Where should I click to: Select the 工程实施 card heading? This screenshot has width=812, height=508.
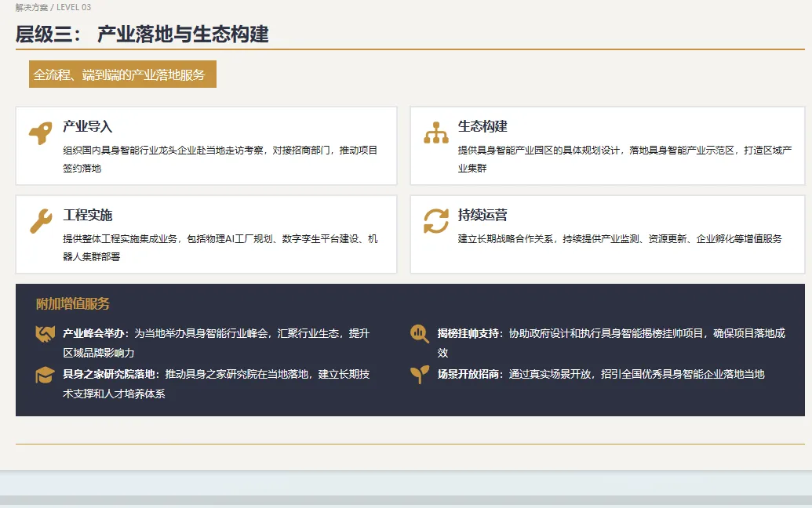coord(88,215)
